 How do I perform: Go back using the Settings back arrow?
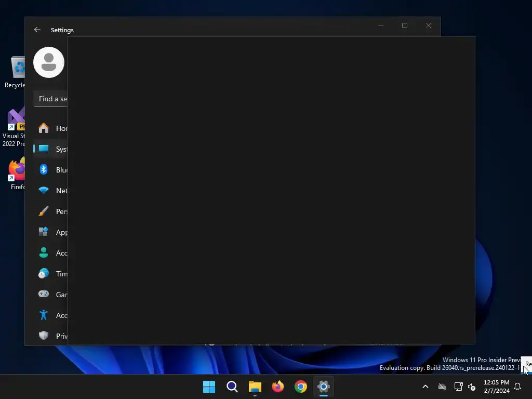[x=37, y=30]
